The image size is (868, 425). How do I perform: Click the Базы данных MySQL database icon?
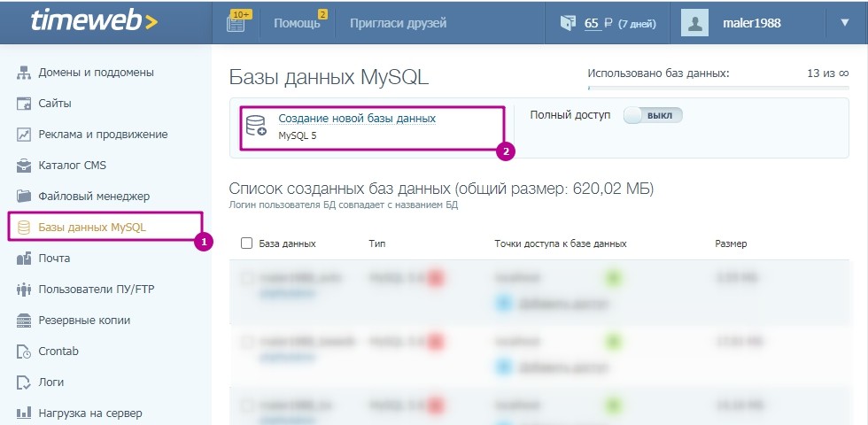coord(24,228)
